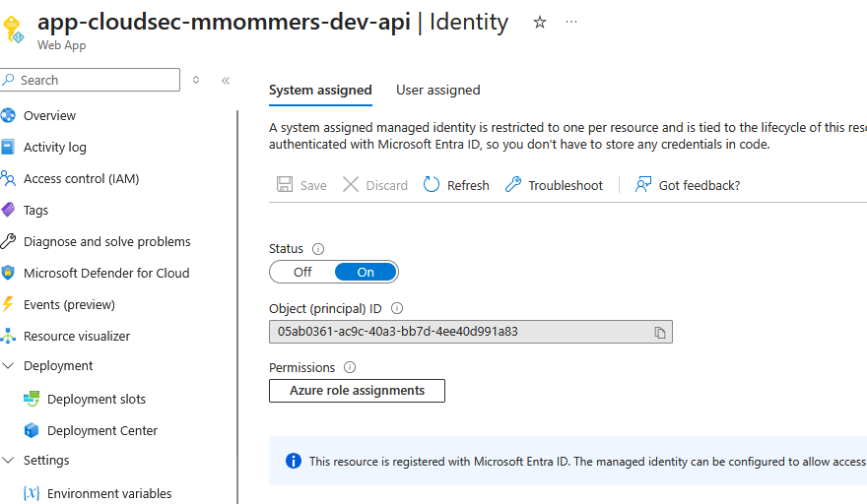Screen dimensions: 867x504
Task: Switch to the System assigned tab
Action: (320, 91)
